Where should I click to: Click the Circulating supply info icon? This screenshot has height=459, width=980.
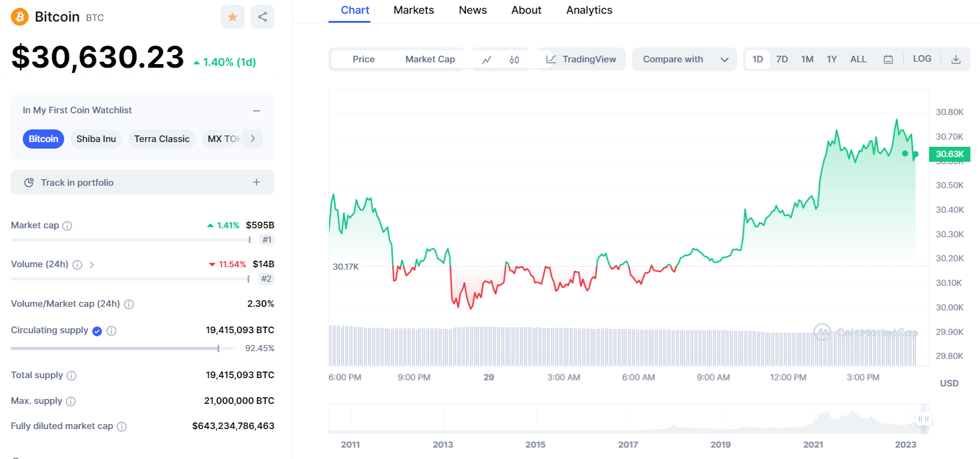tap(111, 331)
